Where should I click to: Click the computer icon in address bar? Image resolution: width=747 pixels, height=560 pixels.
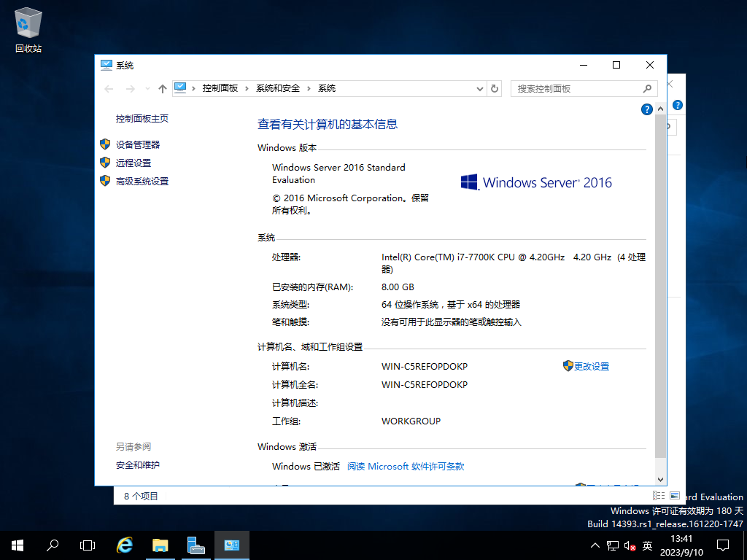click(x=180, y=87)
